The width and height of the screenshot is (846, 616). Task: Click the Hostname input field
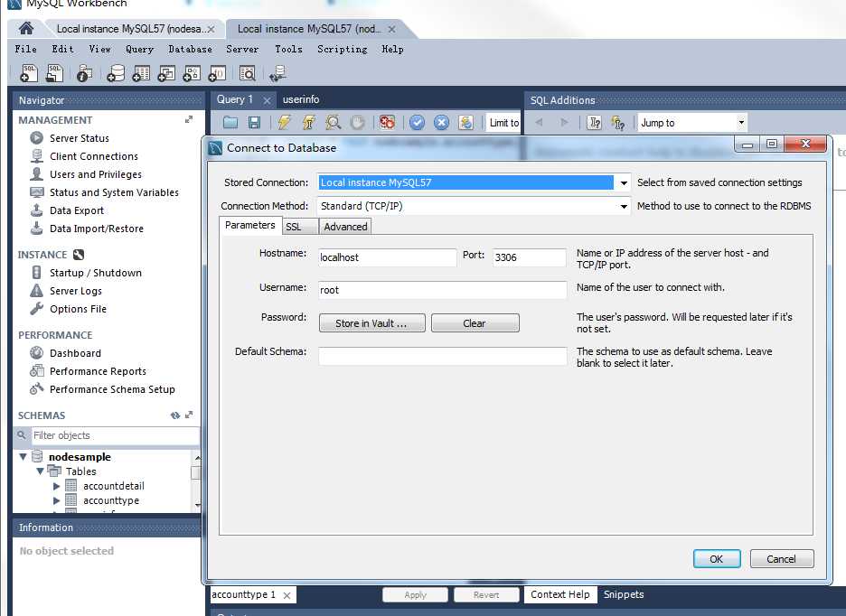point(388,257)
